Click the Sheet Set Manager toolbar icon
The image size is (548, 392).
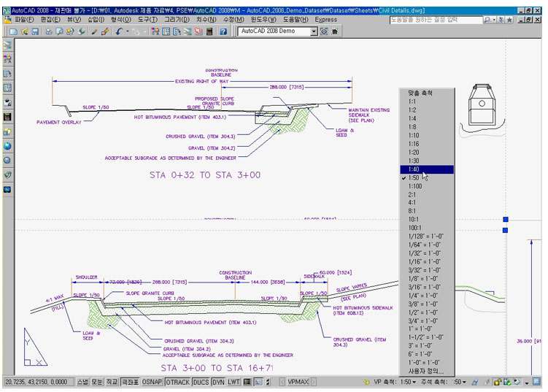tap(188, 32)
